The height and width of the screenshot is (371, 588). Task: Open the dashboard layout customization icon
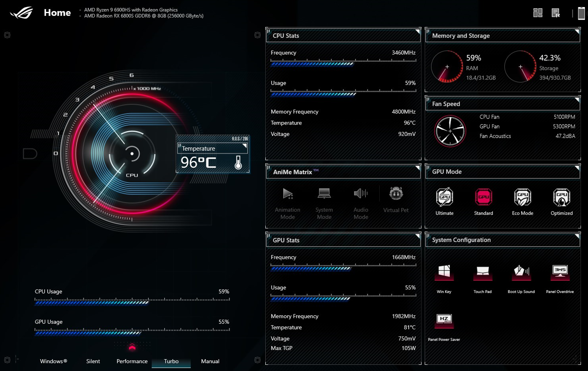click(538, 13)
